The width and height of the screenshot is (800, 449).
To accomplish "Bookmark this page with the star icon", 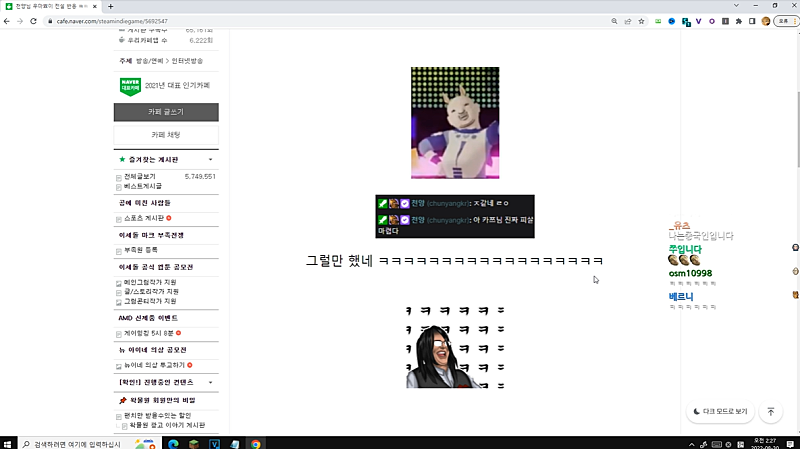I will point(641,21).
